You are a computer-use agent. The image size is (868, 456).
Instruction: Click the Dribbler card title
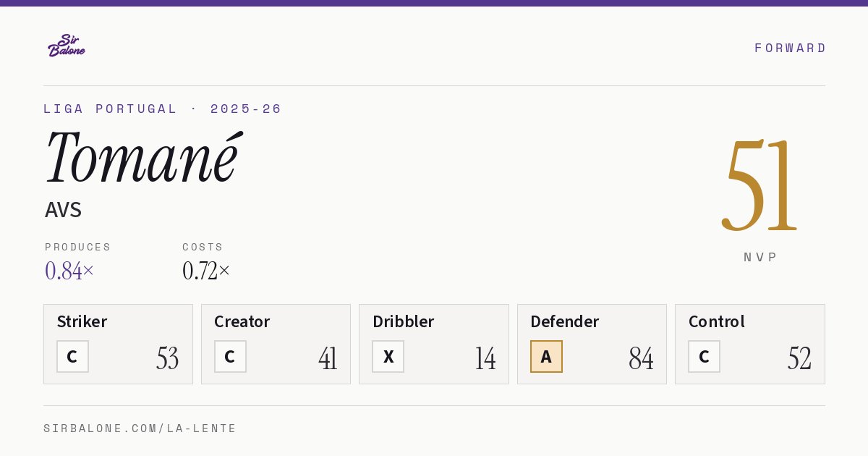404,321
